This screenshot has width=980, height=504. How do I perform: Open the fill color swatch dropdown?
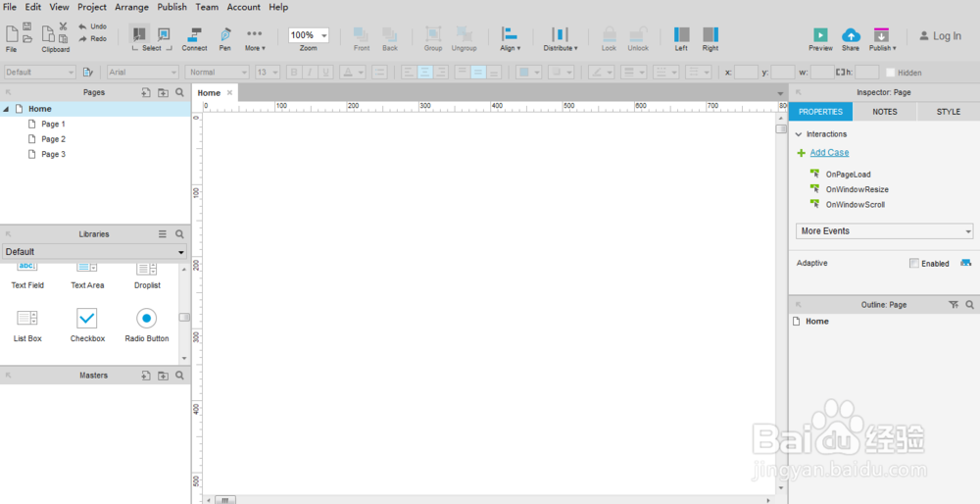[x=529, y=73]
